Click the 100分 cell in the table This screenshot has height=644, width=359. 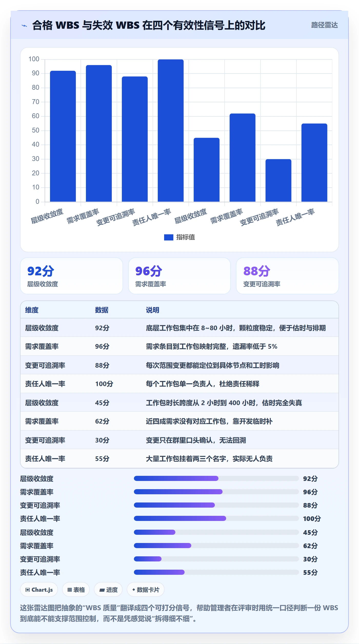104,384
